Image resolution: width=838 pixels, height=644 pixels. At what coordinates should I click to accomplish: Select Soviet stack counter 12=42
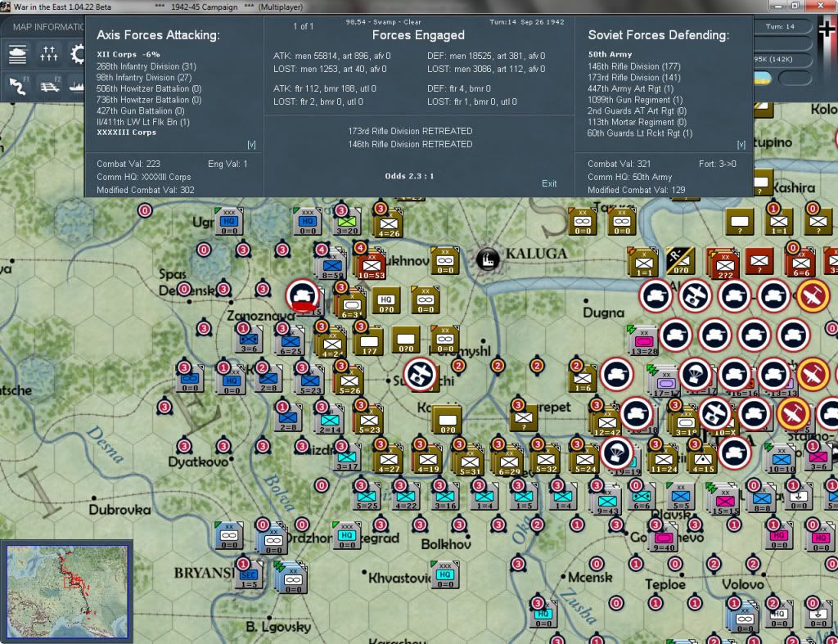[x=606, y=421]
